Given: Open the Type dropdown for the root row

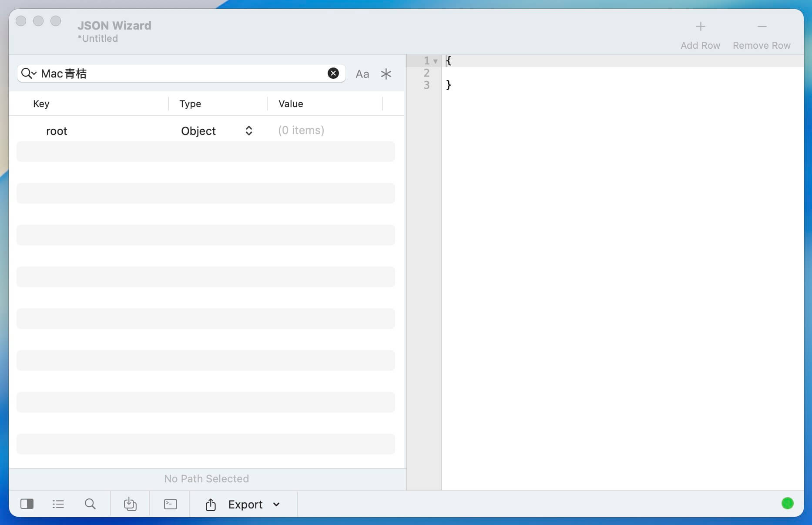Looking at the screenshot, I should tap(248, 131).
